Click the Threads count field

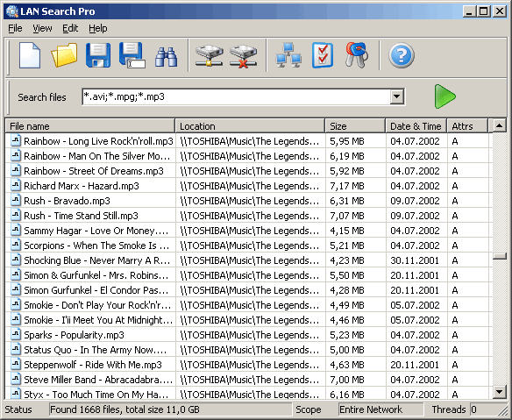click(487, 409)
